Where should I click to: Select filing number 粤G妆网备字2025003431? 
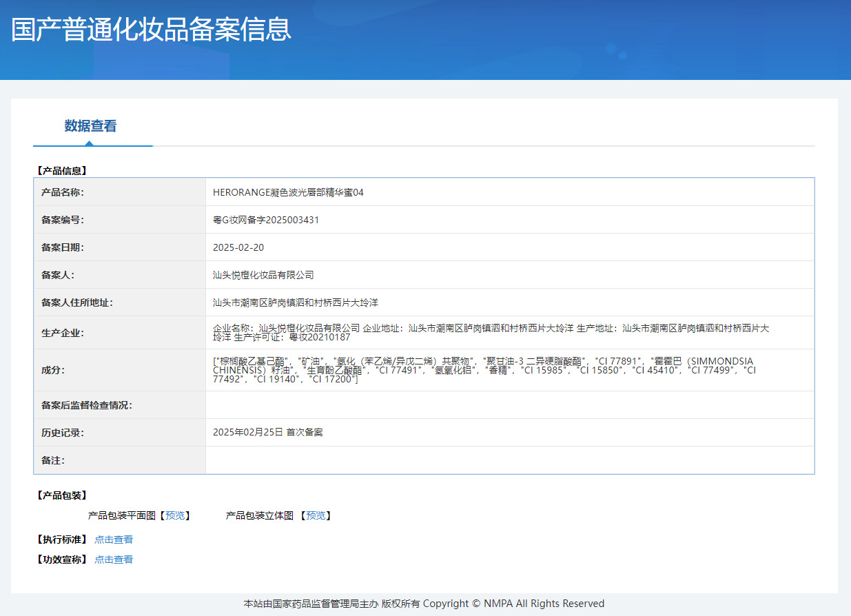pos(266,220)
